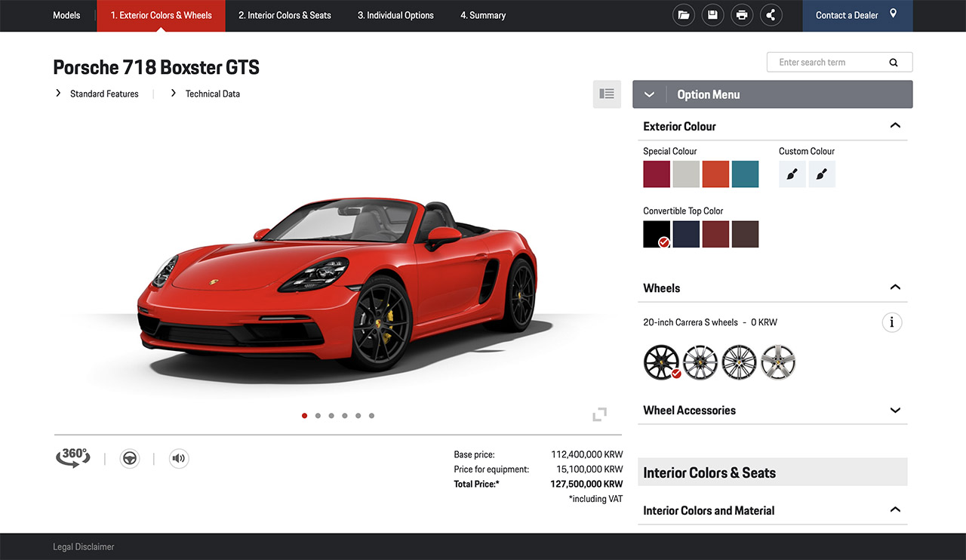Click the equipment price 15,100,000 KRW

point(589,469)
